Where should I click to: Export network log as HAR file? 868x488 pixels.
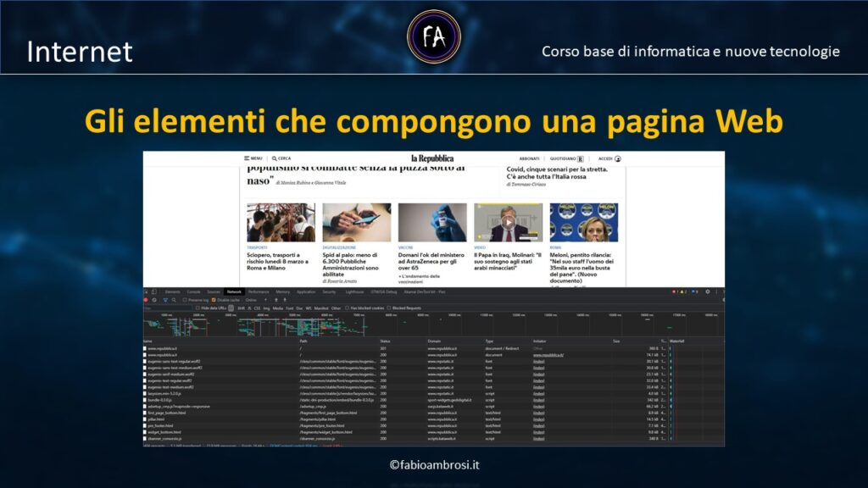285,302
